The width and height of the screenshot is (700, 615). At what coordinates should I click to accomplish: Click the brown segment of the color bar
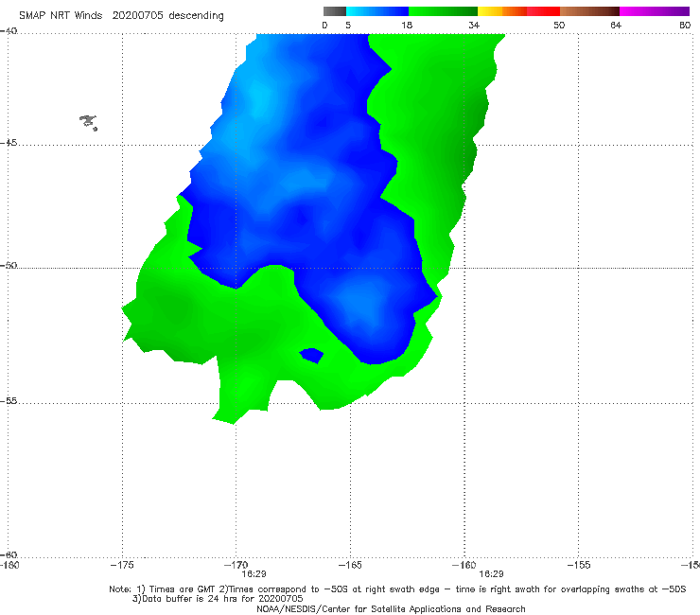tap(589, 11)
